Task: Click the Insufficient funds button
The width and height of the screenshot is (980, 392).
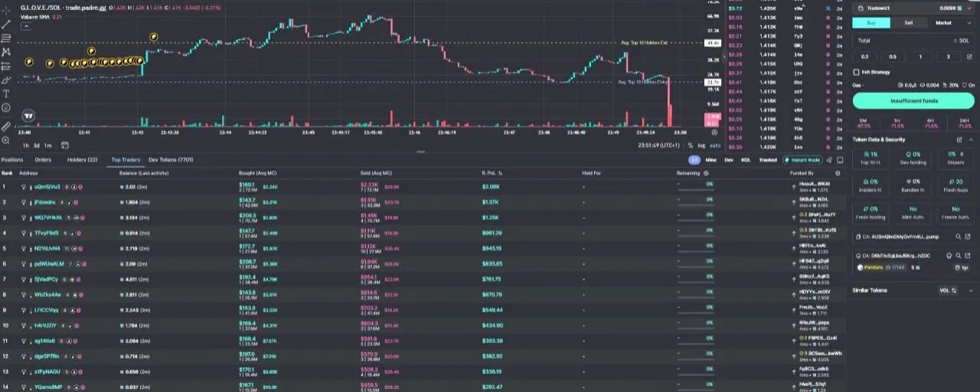Action: click(x=913, y=100)
